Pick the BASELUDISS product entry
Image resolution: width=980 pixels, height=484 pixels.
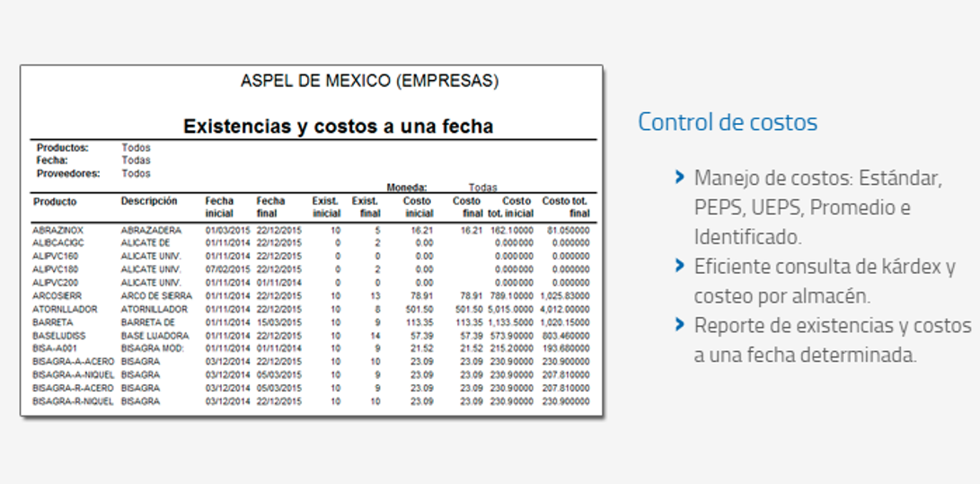[x=59, y=335]
